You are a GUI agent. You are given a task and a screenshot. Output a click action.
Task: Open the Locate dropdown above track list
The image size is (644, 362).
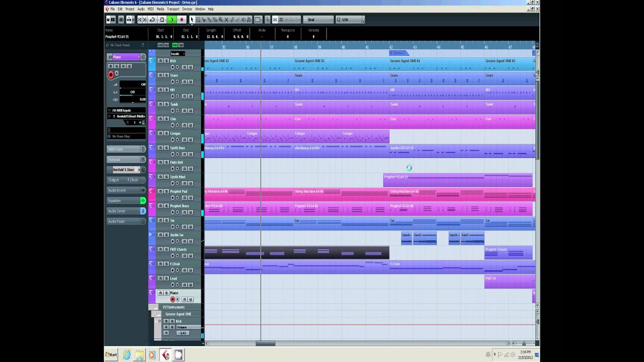coord(178,54)
